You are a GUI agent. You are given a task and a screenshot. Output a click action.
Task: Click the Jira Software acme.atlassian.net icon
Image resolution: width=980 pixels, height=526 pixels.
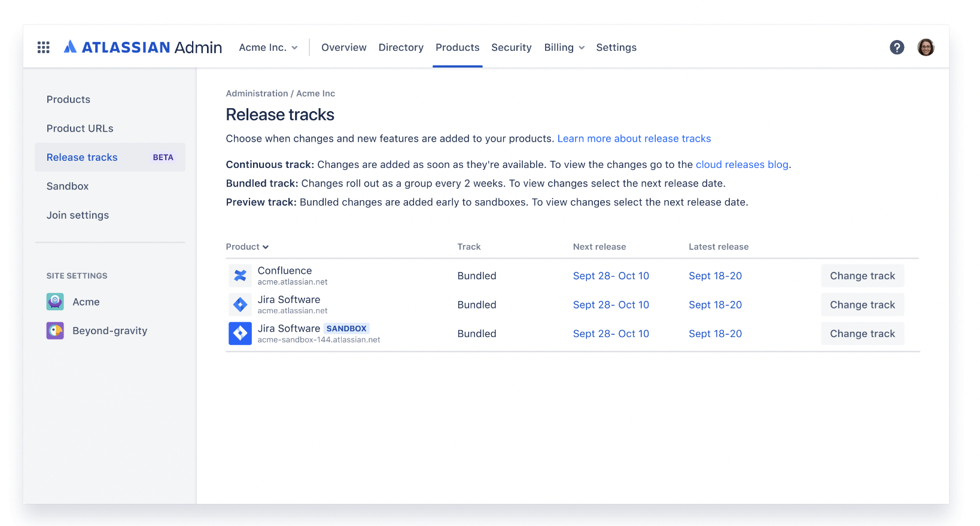coord(240,305)
